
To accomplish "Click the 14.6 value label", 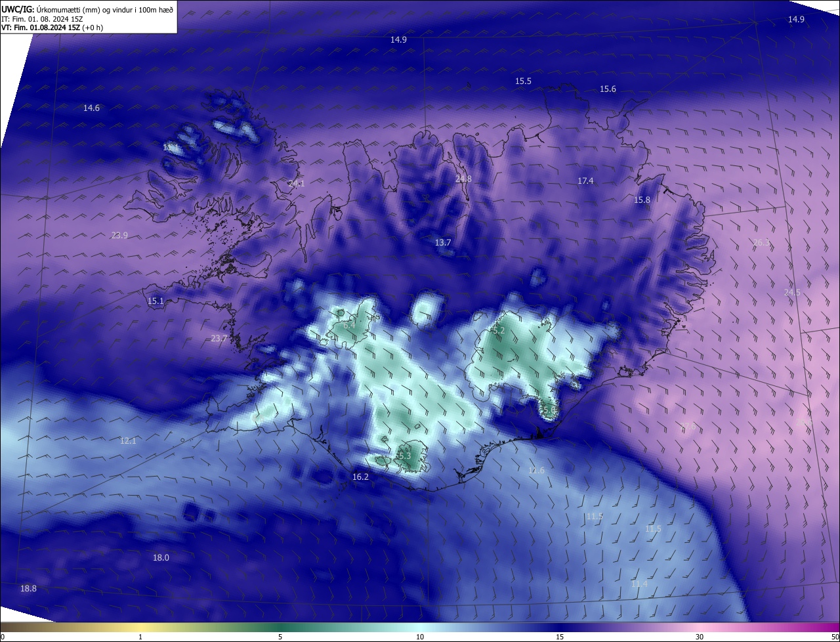I will tap(91, 108).
